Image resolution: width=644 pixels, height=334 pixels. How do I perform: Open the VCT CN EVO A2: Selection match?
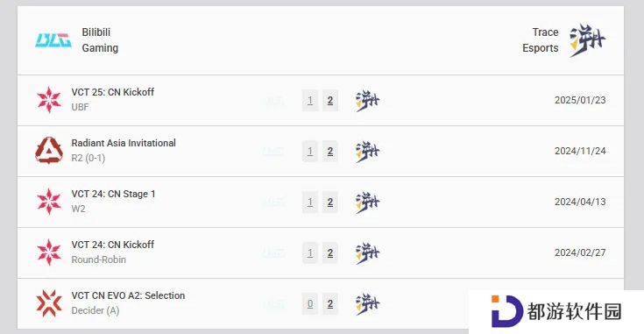coord(128,295)
